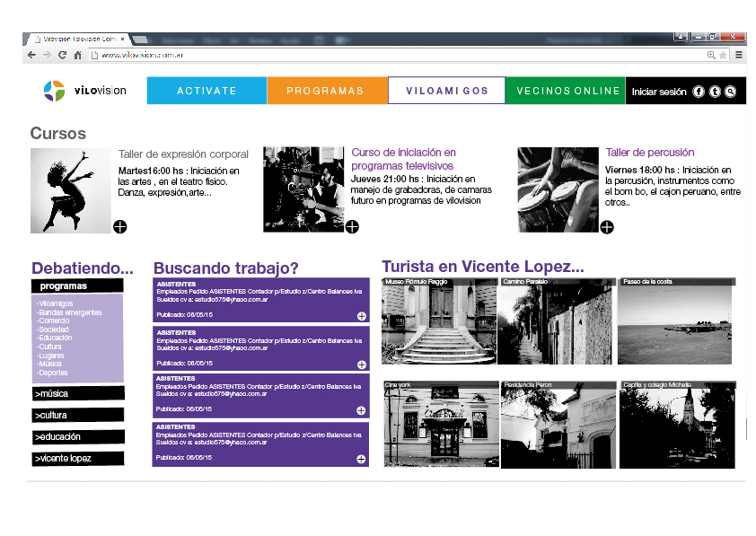This screenshot has width=756, height=536.
Task: Expand the >vicente lopez debate section
Action: (x=76, y=458)
